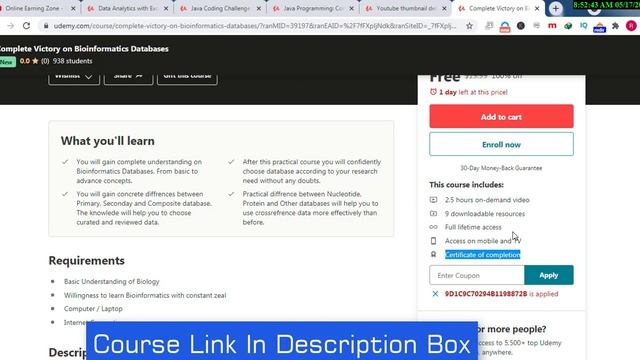Switch to the Data Analytics tab
Screen dimensions: 640x360
(127, 8)
